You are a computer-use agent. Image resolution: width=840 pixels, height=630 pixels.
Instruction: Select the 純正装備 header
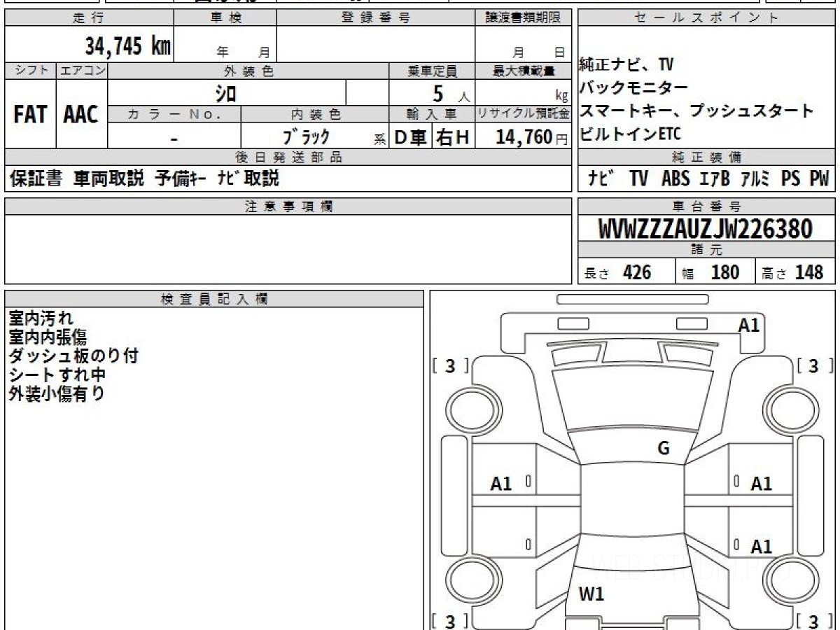click(x=707, y=157)
